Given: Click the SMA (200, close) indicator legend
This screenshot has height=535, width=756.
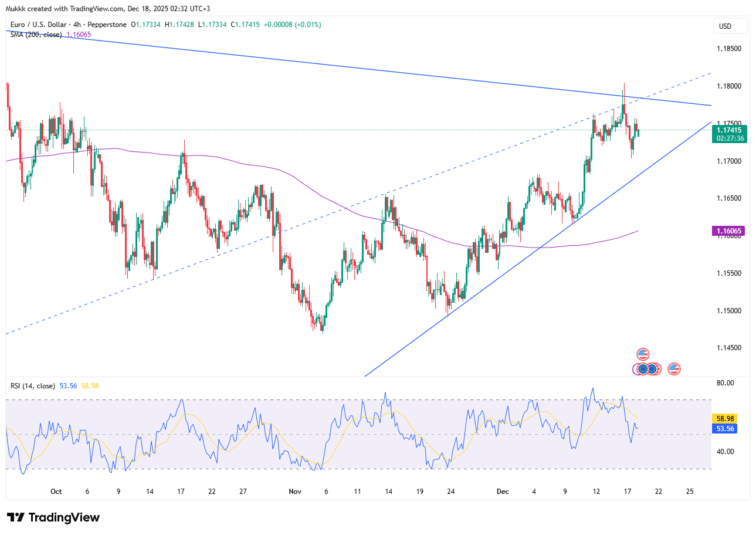Looking at the screenshot, I should tap(36, 35).
